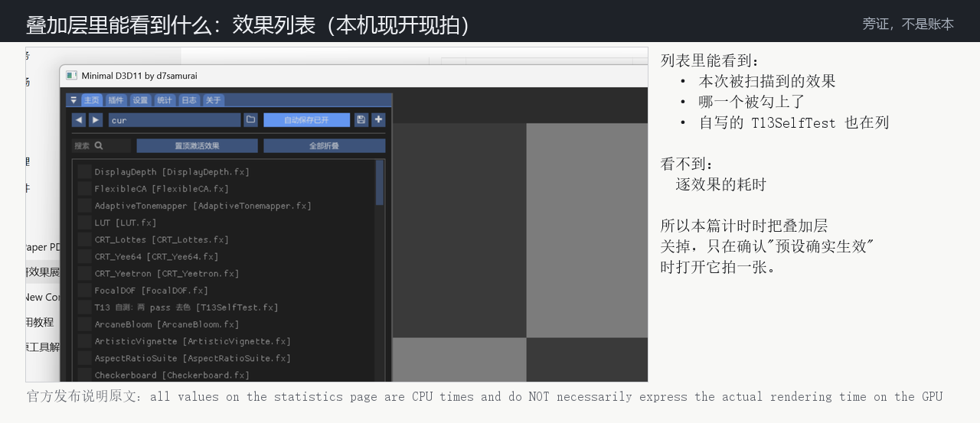Screen dimensions: 980x423
Task: Tick the LUT effect checkbox
Action: point(84,223)
